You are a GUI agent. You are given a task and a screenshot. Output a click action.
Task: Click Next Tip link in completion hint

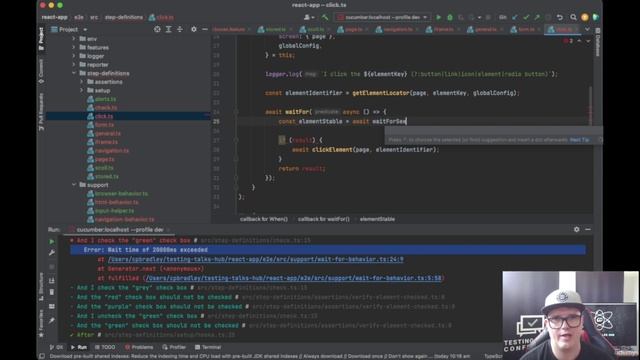pyautogui.click(x=580, y=140)
